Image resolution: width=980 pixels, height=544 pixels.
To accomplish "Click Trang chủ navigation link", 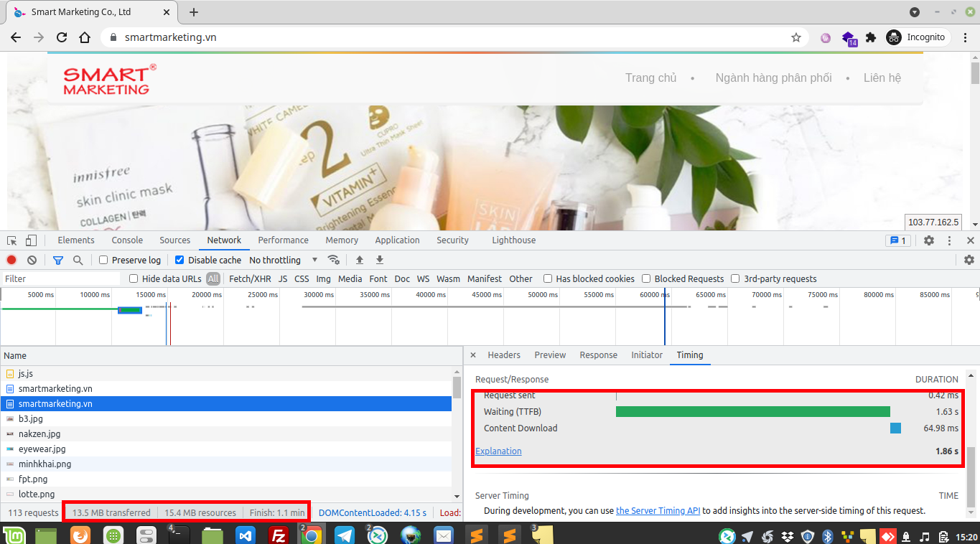I will [x=651, y=78].
